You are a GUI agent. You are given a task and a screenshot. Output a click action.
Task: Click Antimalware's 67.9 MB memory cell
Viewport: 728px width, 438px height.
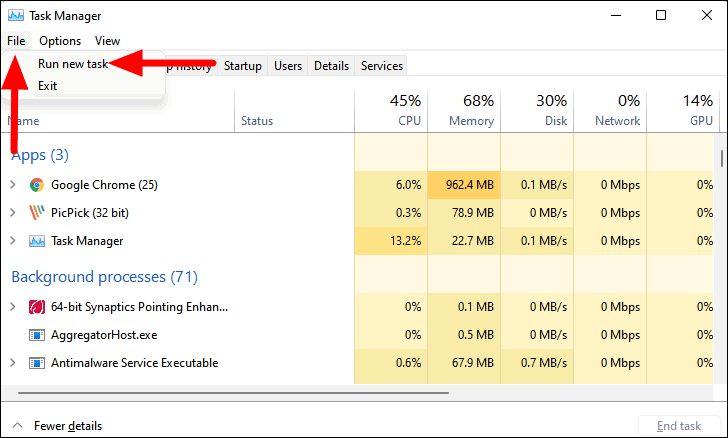point(464,363)
